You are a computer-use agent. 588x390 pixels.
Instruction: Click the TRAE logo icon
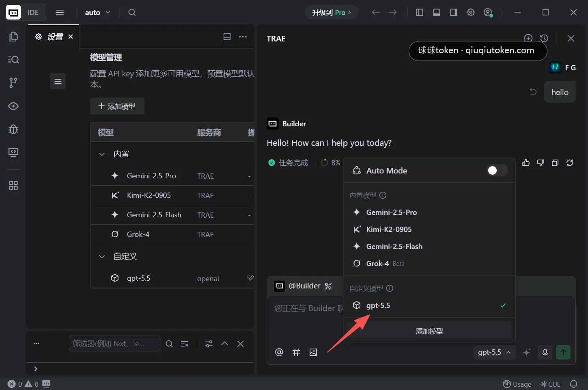13,13
